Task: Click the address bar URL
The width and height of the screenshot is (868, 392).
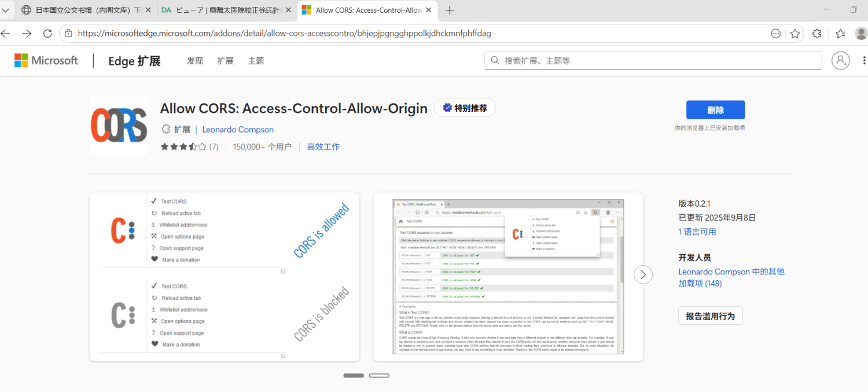Action: [x=284, y=34]
